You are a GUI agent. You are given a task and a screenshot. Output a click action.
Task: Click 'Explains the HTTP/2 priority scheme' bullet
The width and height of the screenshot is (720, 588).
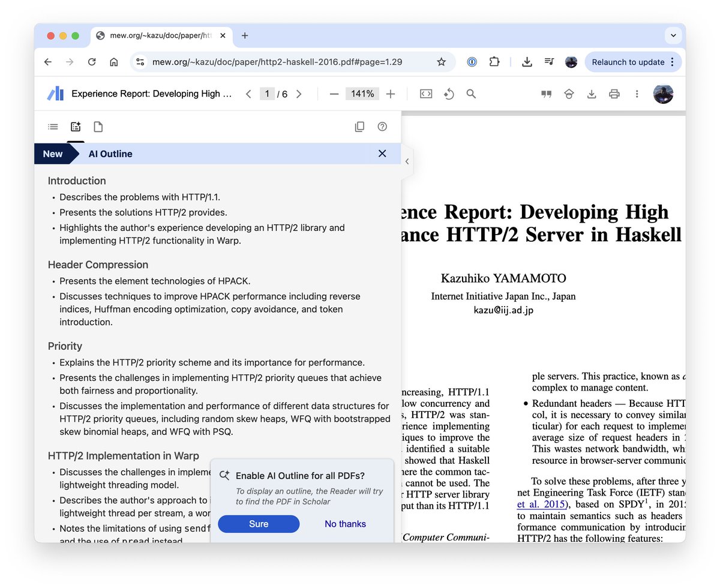click(212, 362)
